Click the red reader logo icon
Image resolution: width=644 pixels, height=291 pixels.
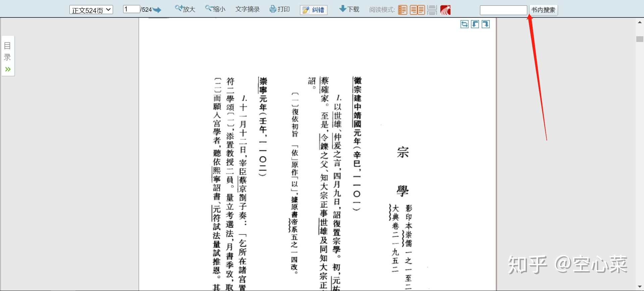tap(445, 10)
